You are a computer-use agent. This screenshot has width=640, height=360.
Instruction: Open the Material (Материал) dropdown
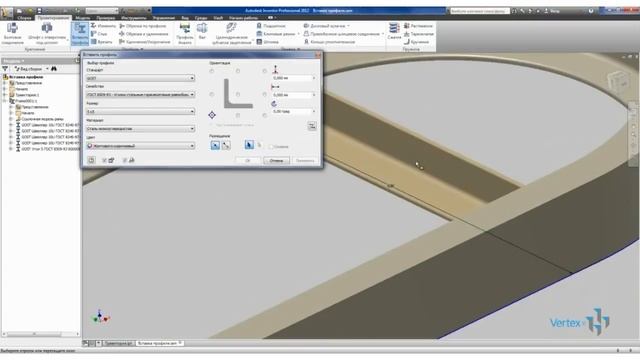pos(140,129)
